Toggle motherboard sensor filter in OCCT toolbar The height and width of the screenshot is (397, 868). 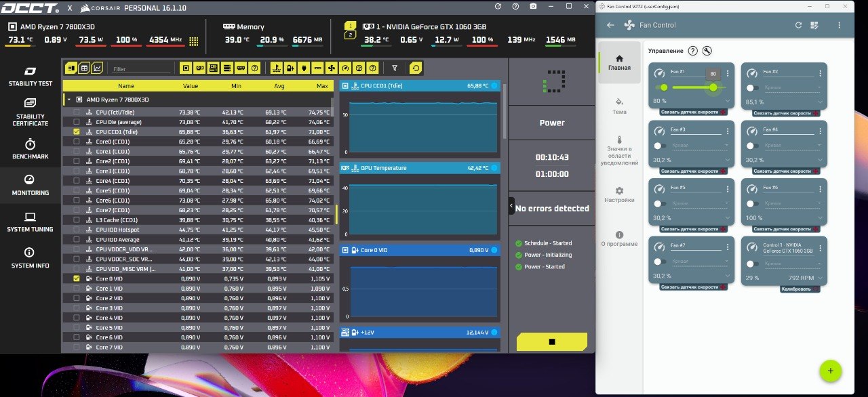coord(213,68)
